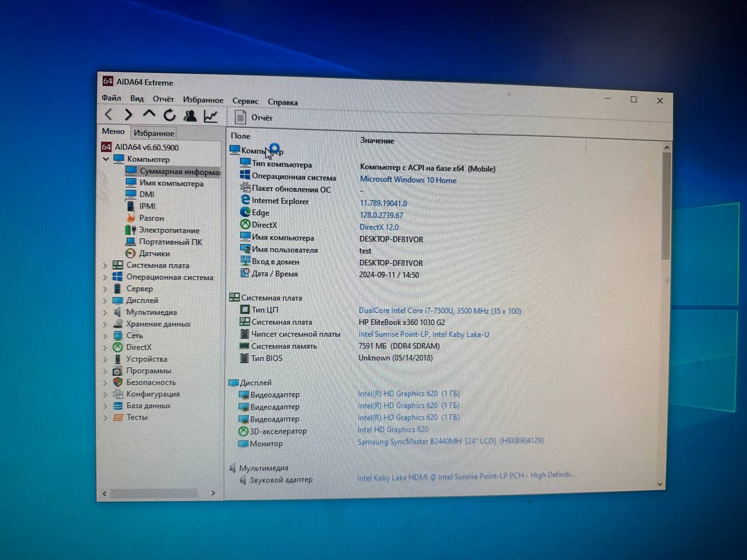Screen dimensions: 747x560
Task: Open the Отчёт menu in menu bar
Action: pyautogui.click(x=163, y=99)
